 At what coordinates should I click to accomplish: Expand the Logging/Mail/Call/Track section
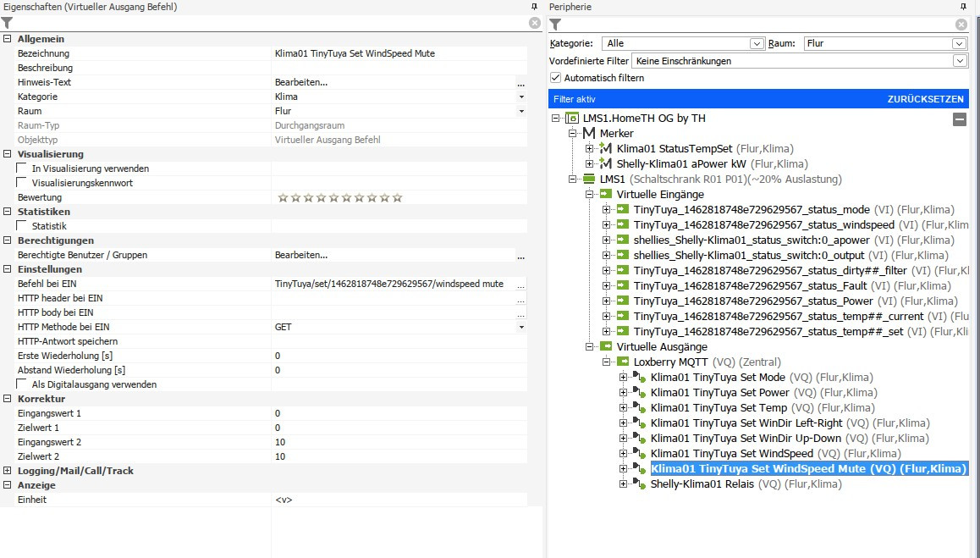click(x=8, y=471)
